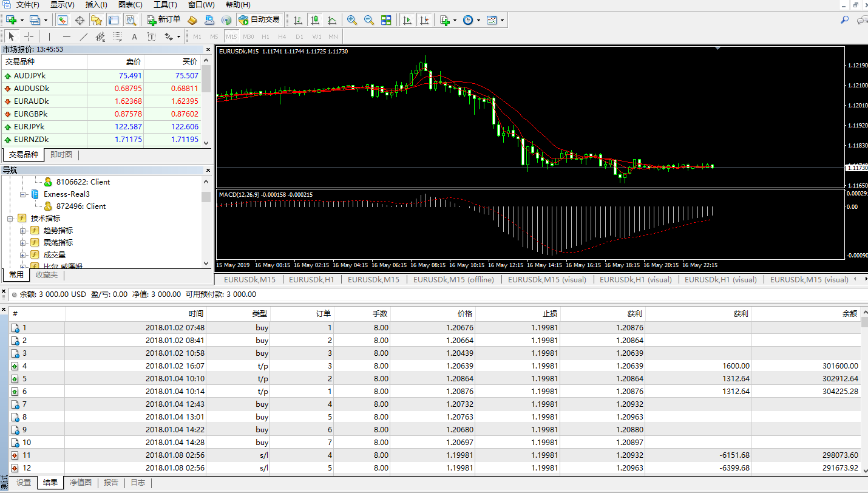Expand the indicators list dropdown arrow

coord(455,20)
